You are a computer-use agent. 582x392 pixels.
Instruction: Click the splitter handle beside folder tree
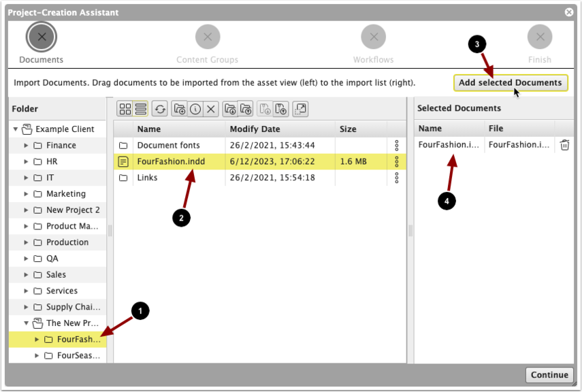click(x=110, y=231)
